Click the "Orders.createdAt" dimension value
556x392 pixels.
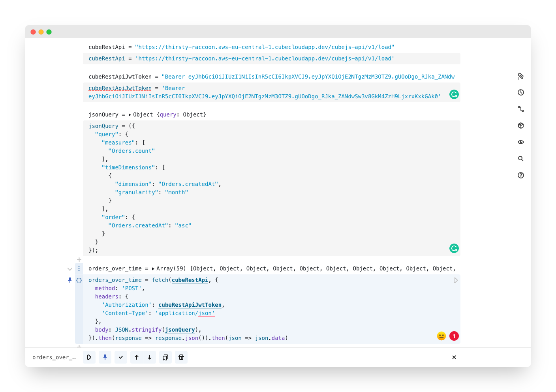click(x=188, y=184)
